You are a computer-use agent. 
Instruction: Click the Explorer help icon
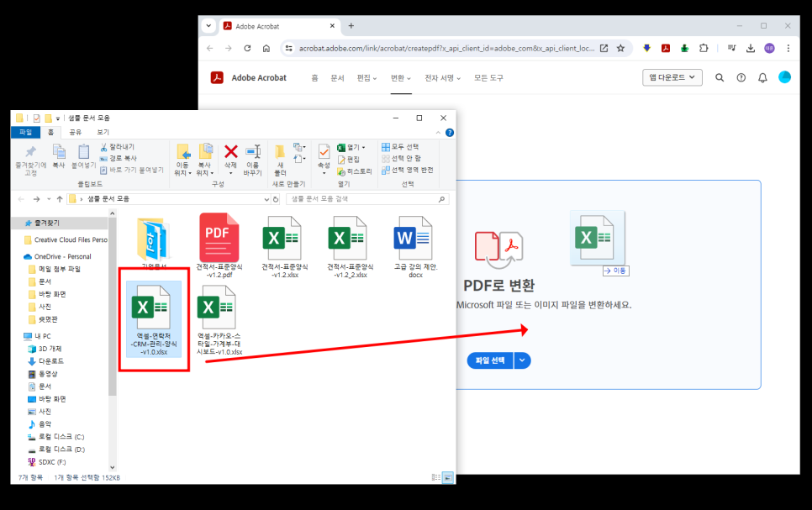450,133
